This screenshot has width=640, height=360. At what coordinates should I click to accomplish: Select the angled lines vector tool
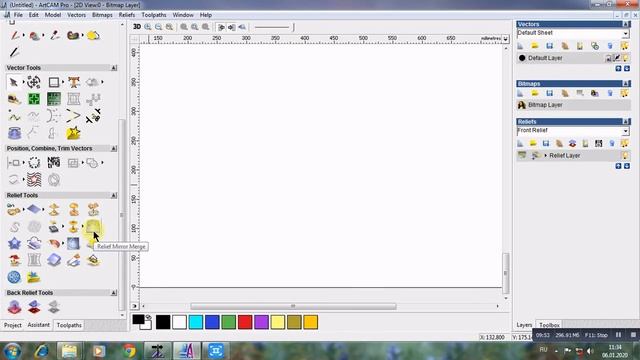coord(73,116)
